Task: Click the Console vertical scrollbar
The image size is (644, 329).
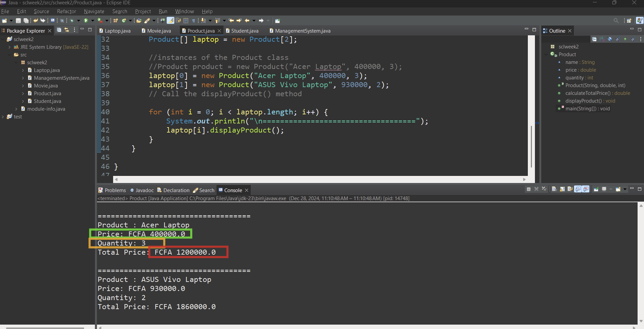Action: click(x=641, y=263)
